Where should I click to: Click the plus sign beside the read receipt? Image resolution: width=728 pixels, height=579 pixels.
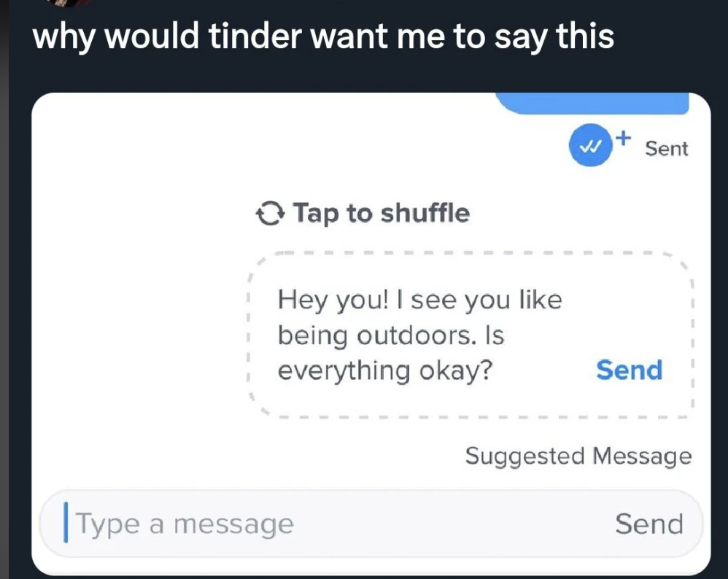coord(621,136)
